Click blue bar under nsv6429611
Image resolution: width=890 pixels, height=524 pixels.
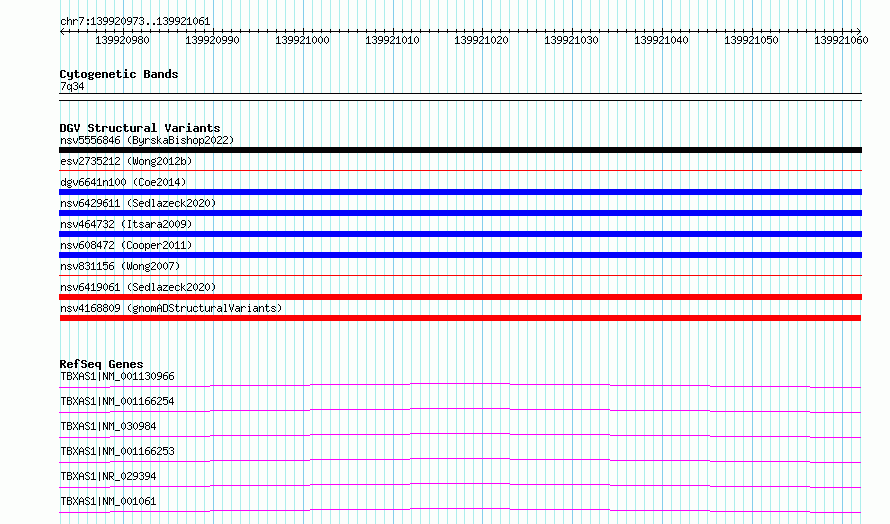click(x=460, y=213)
